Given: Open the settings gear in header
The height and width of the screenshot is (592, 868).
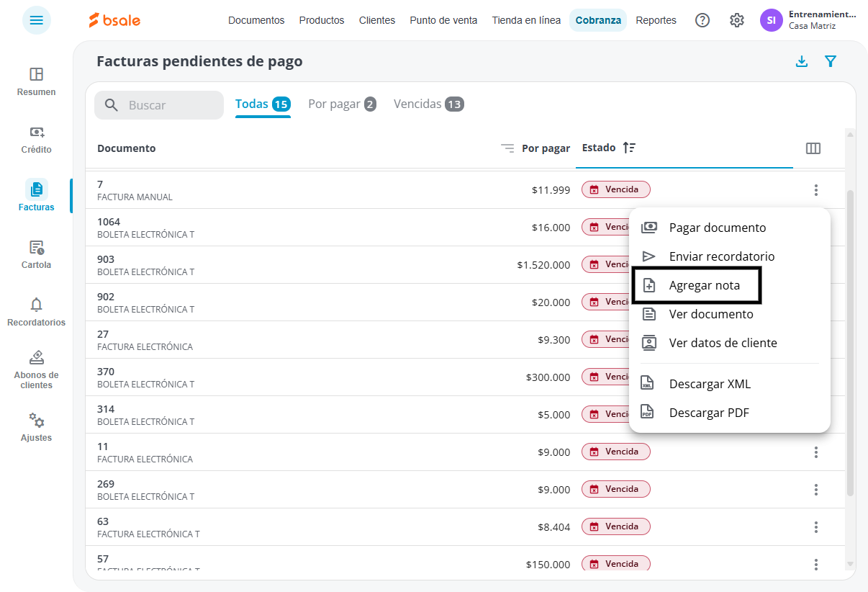Looking at the screenshot, I should click(737, 20).
